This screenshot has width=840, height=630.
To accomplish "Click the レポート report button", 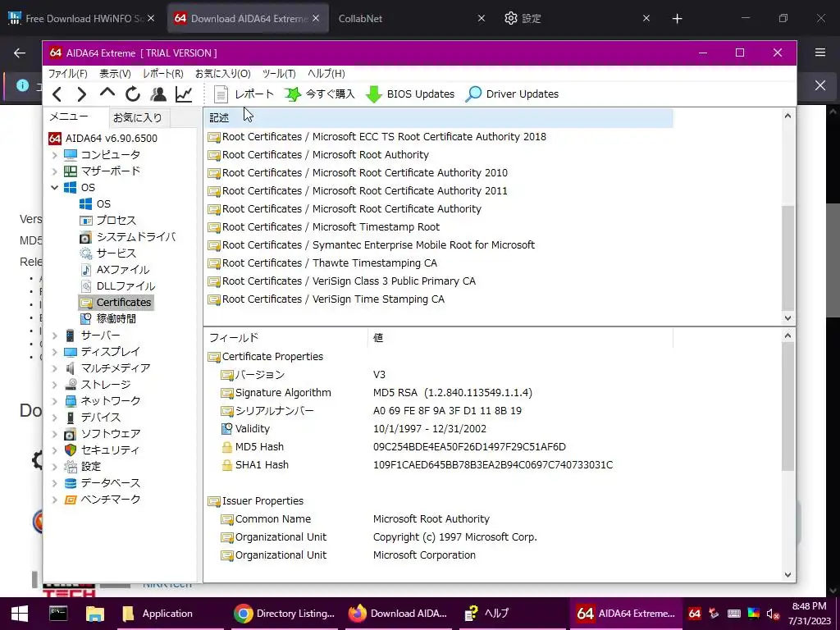I will point(244,94).
